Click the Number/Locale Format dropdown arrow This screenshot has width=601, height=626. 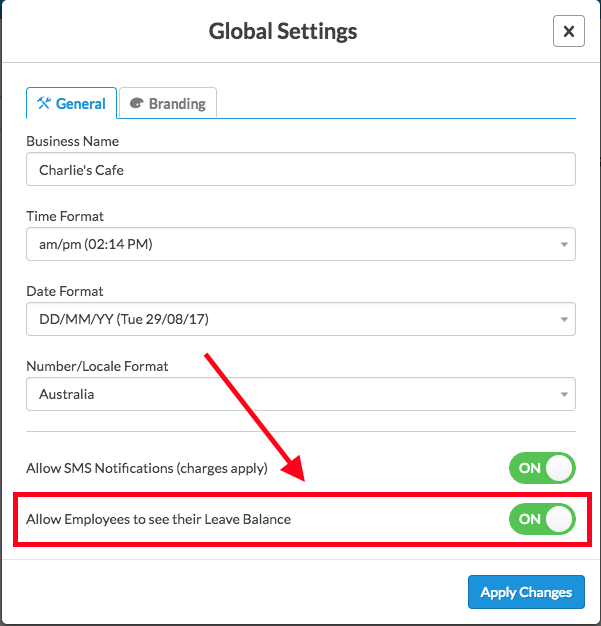tap(564, 395)
